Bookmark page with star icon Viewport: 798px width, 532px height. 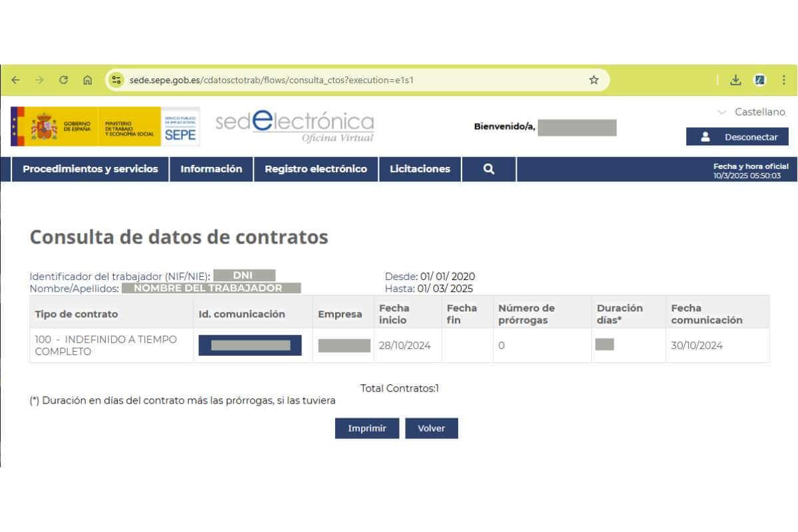pyautogui.click(x=594, y=80)
